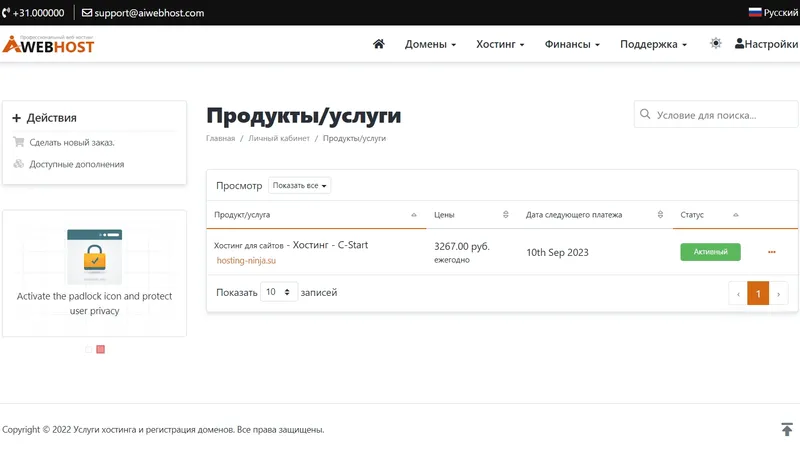Open the Русский language selector
This screenshot has width=800, height=451.
(x=773, y=12)
